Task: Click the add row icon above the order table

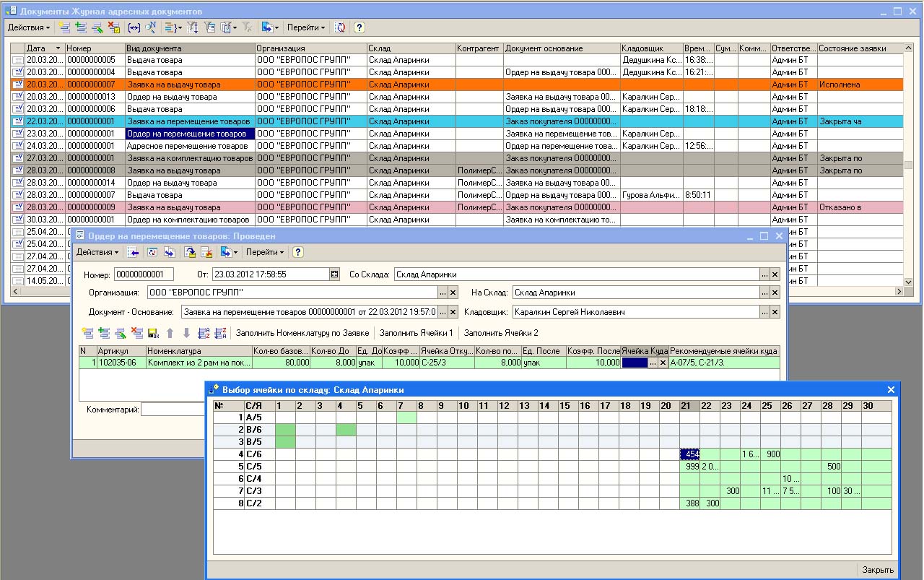Action: 87,333
